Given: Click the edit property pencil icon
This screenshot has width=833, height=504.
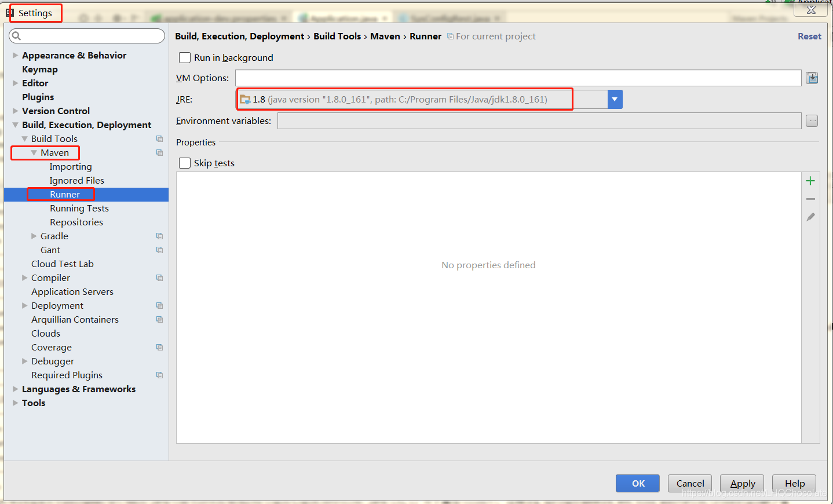Looking at the screenshot, I should point(810,217).
